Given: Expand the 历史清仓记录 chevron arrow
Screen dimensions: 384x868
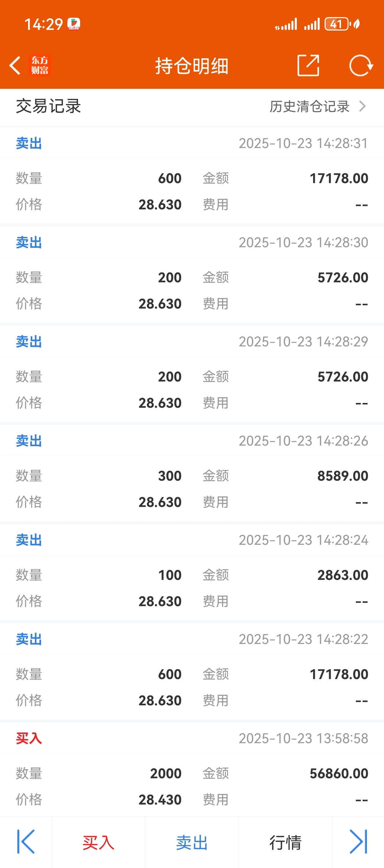Looking at the screenshot, I should pyautogui.click(x=362, y=107).
